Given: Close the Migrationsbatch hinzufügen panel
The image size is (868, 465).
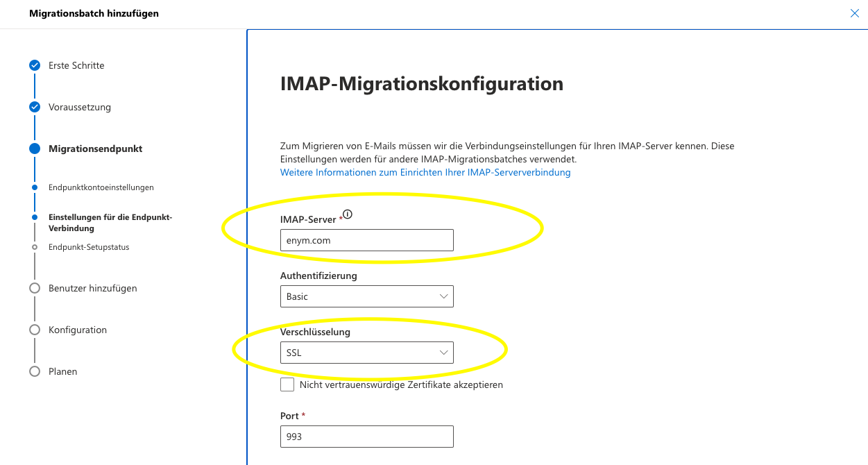Looking at the screenshot, I should (854, 13).
